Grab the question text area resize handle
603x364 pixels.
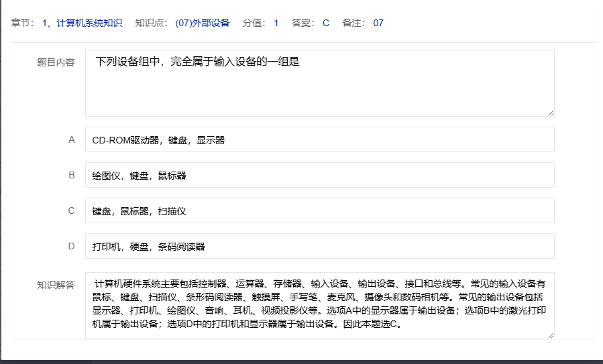(551, 113)
